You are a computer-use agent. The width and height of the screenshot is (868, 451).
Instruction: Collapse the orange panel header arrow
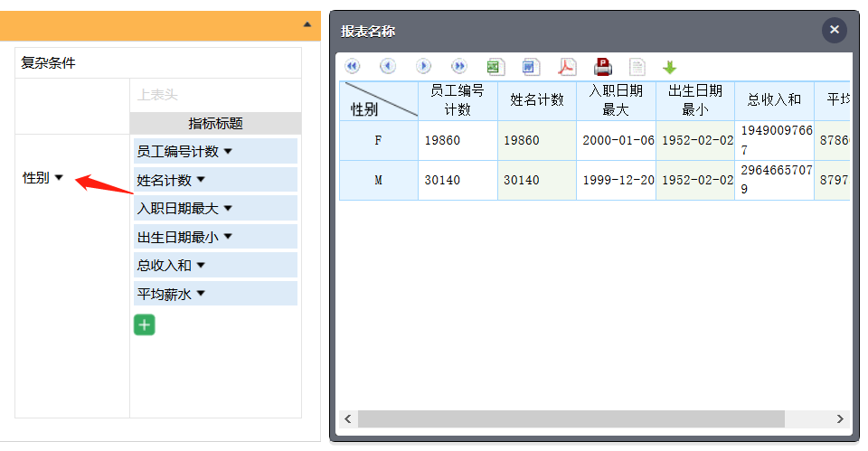coord(307,24)
